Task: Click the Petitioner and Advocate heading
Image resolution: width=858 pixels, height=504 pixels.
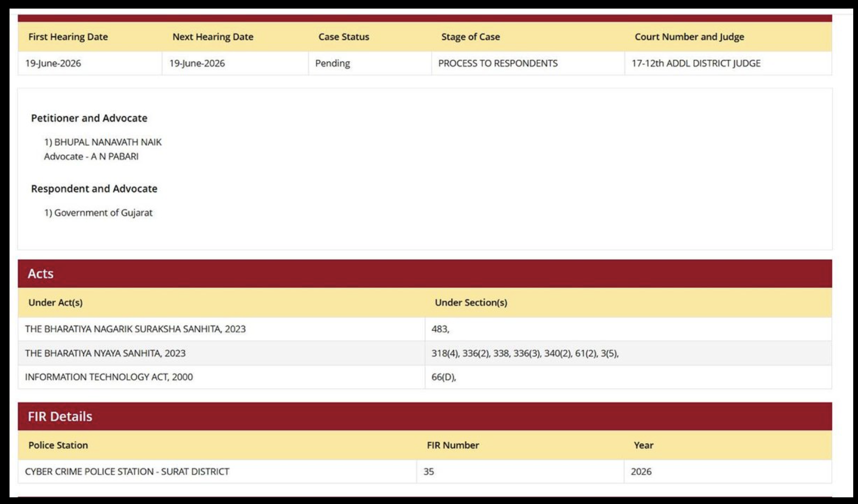Action: [89, 118]
